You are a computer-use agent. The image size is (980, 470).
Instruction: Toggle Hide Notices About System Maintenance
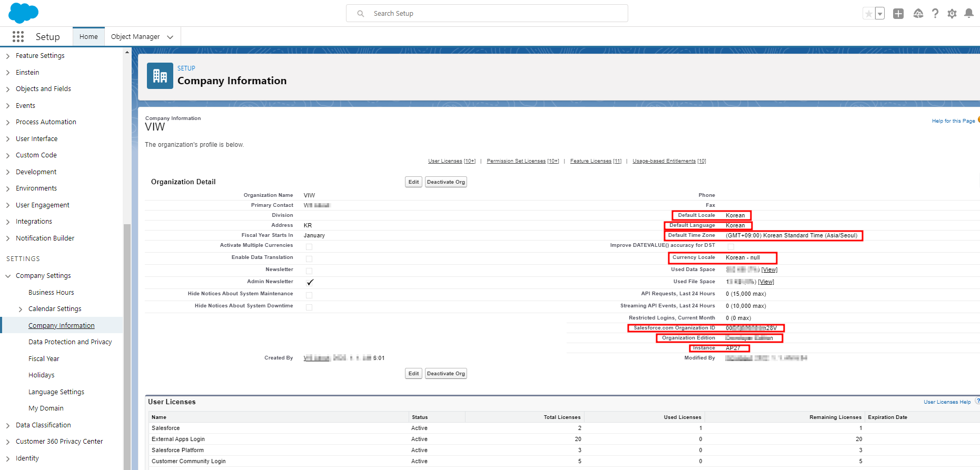(x=309, y=295)
